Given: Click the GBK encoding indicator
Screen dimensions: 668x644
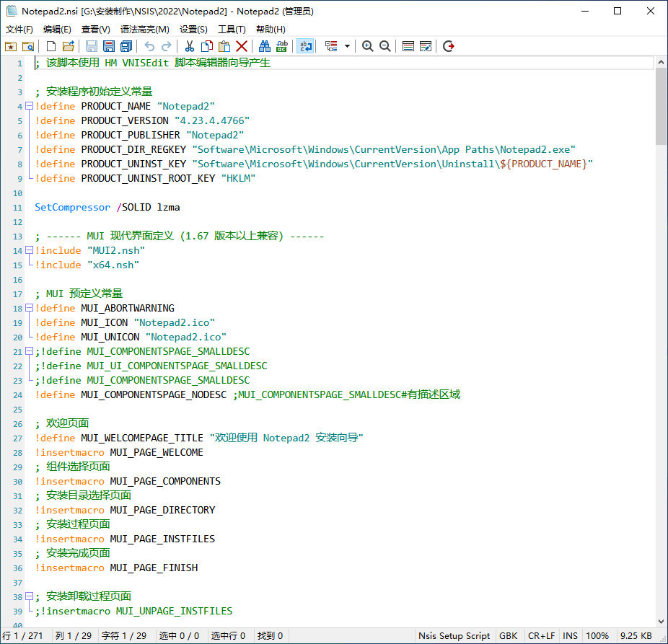Looking at the screenshot, I should (509, 635).
